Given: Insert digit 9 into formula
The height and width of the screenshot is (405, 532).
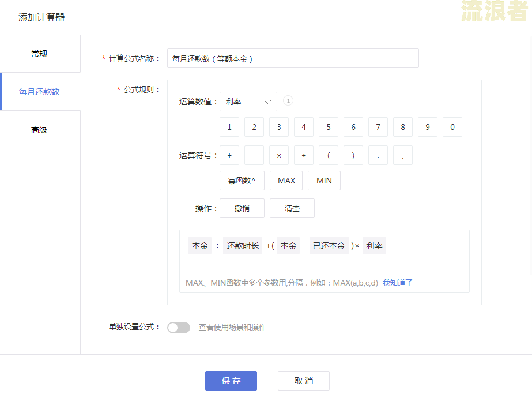Looking at the screenshot, I should 428,127.
